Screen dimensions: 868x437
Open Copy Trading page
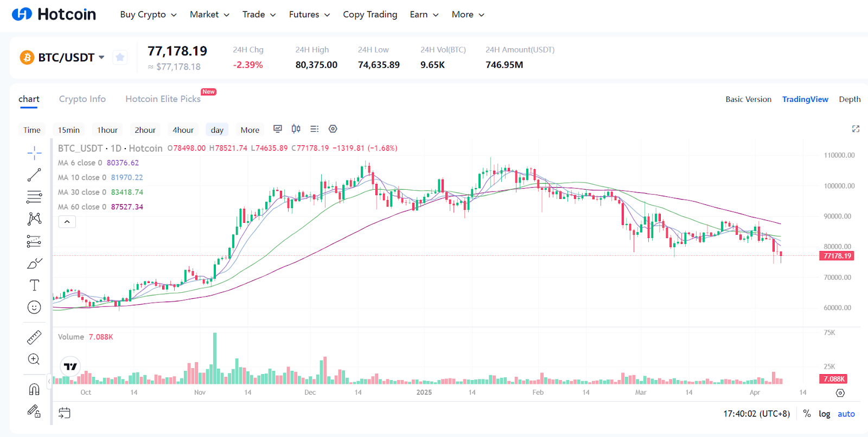tap(370, 15)
